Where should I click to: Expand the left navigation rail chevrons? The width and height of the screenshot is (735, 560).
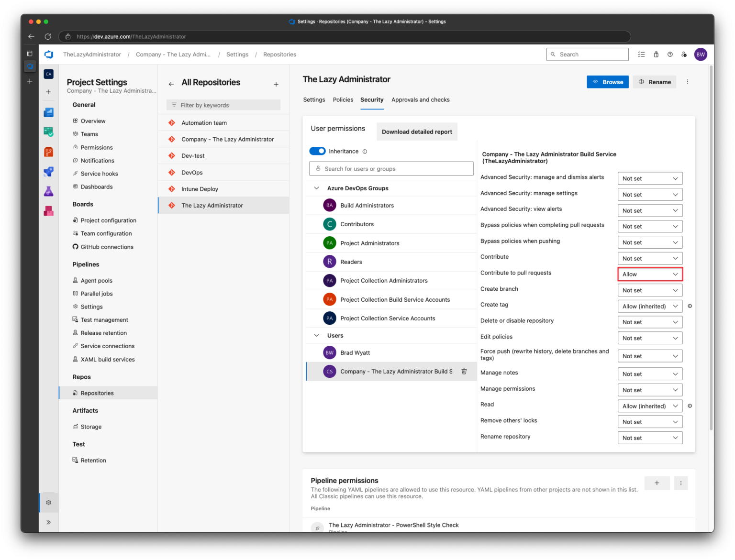click(x=48, y=522)
